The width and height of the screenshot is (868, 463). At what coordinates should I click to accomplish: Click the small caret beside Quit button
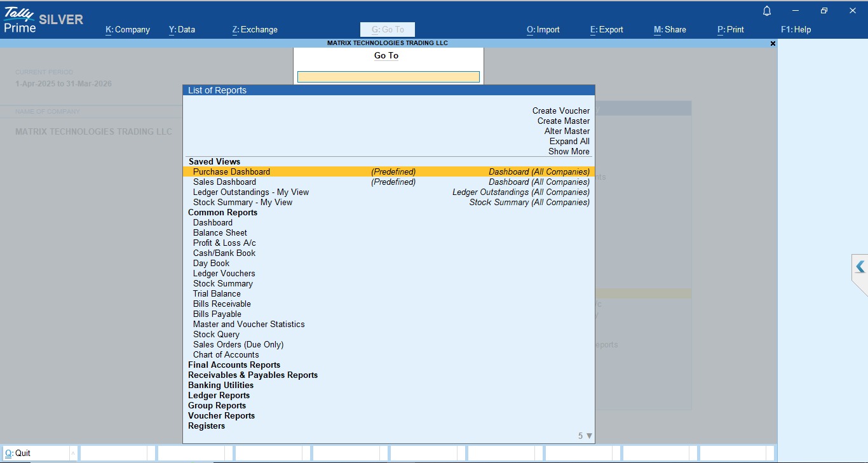pos(73,453)
